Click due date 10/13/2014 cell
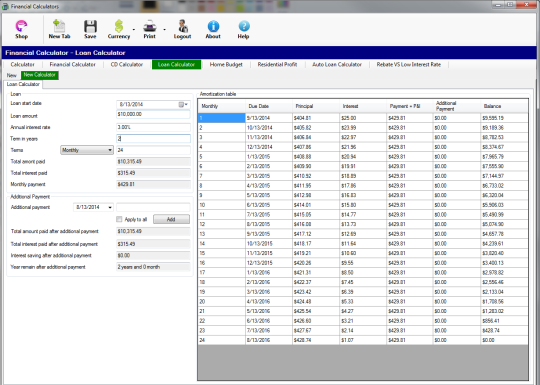Image resolution: width=540 pixels, height=385 pixels. coord(269,128)
